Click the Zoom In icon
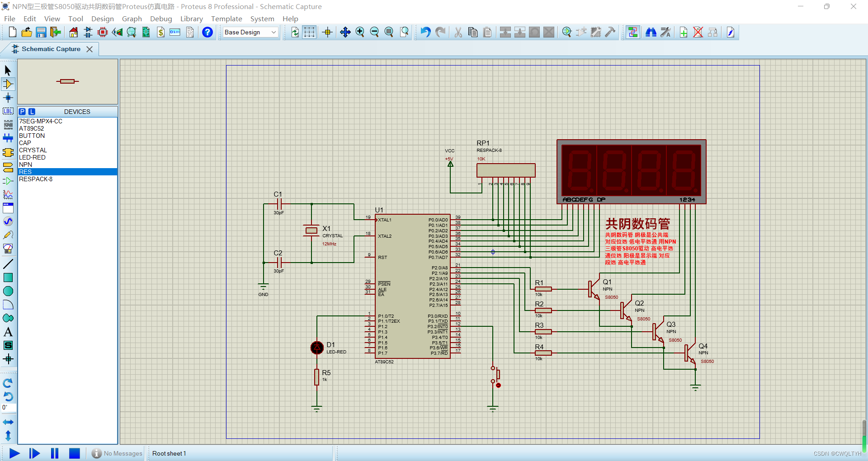Screen dimensions: 868x461 (x=360, y=32)
